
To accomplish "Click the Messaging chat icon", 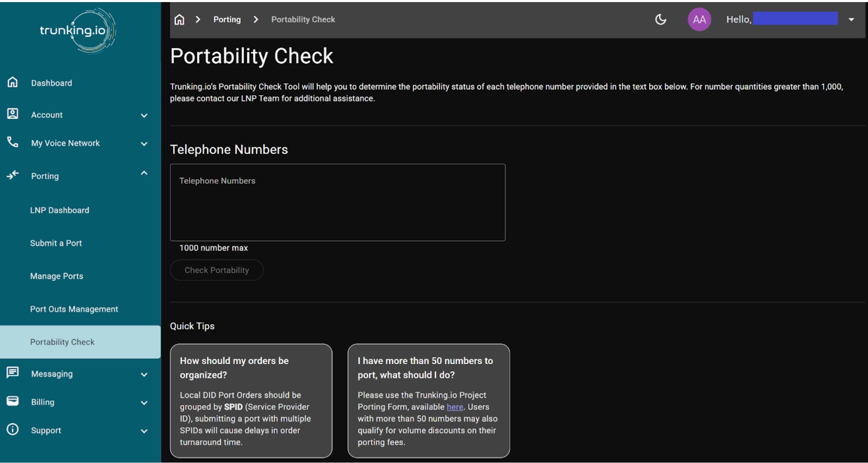I will 13,372.
